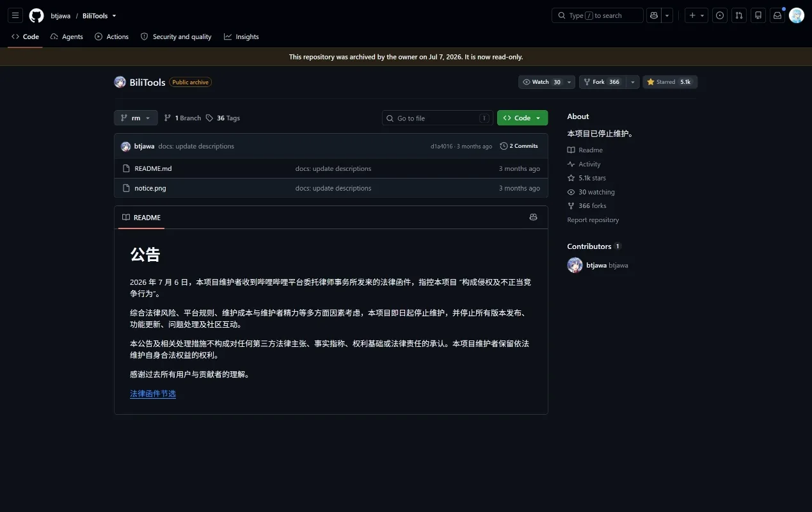Click the file icon beside notice.png

click(x=126, y=188)
